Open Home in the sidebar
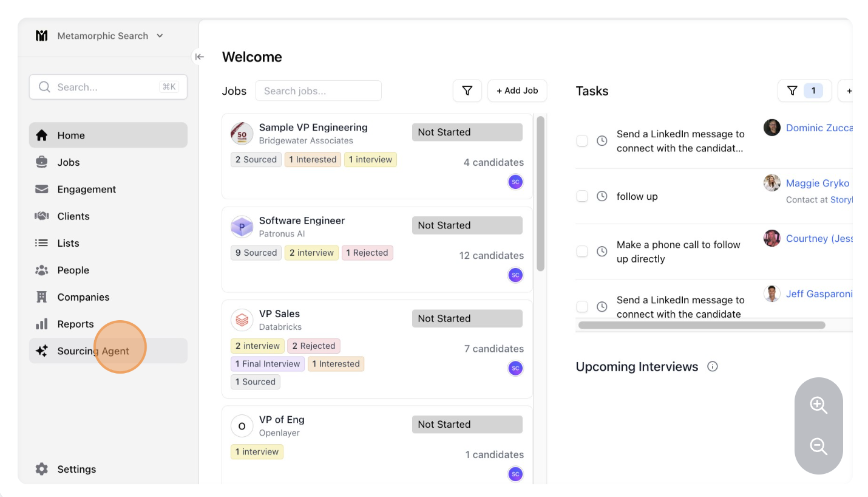The height and width of the screenshot is (497, 868). point(108,135)
